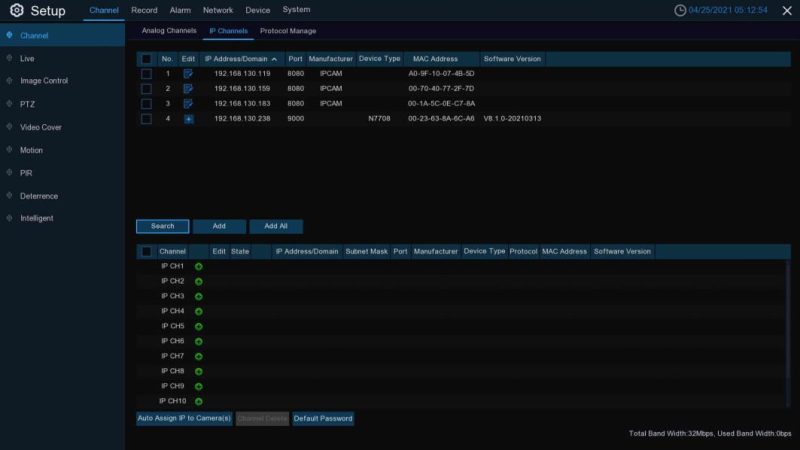Sort by IP Address/Domain column arrow
The height and width of the screenshot is (450, 800).
click(x=274, y=59)
